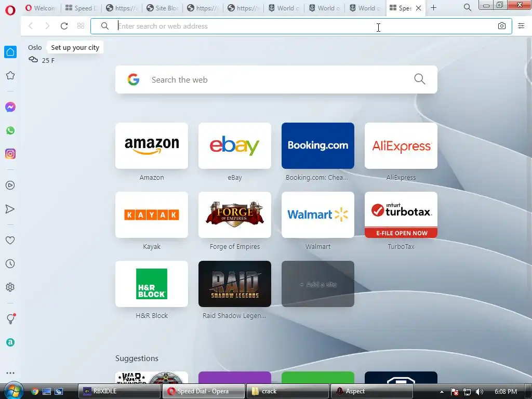Open the search tabs magnifier icon
Image resolution: width=532 pixels, height=399 pixels.
[x=467, y=7]
